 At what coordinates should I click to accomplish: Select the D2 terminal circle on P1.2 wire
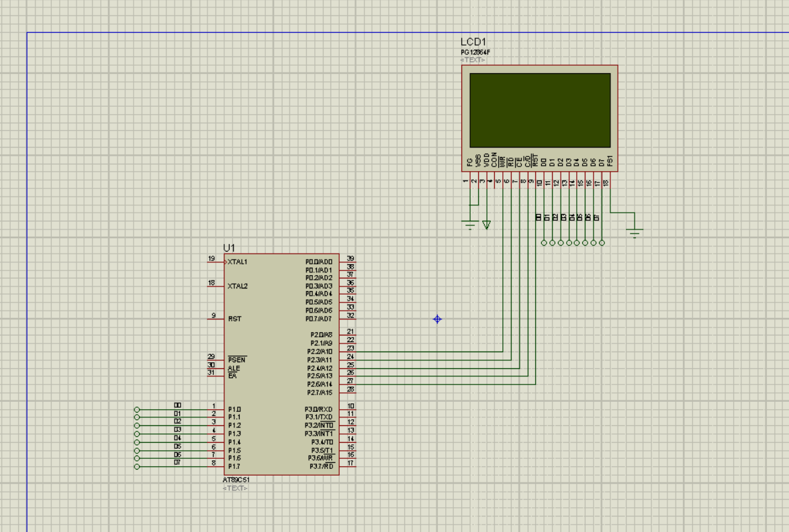(137, 425)
